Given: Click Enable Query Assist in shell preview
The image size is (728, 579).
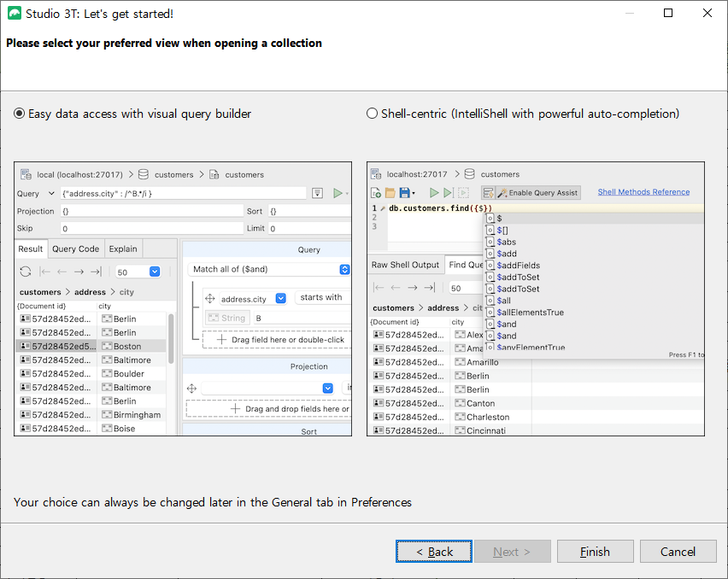Looking at the screenshot, I should tap(537, 192).
